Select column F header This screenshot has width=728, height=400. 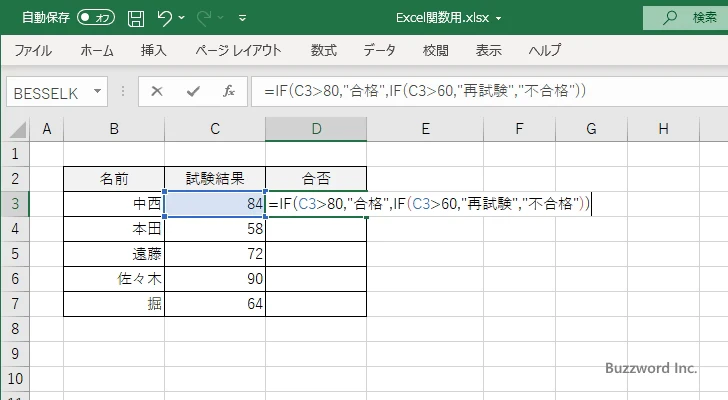(520, 129)
